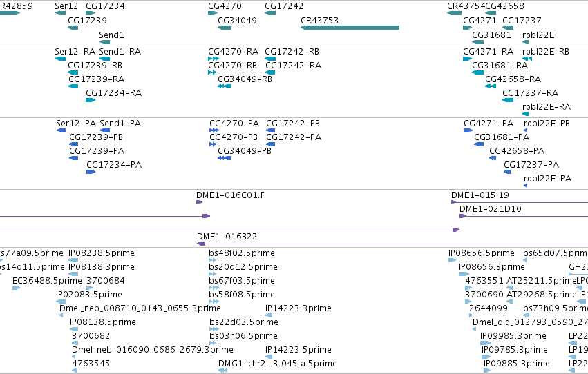Select the bs03h06.5prime label

pos(243,336)
